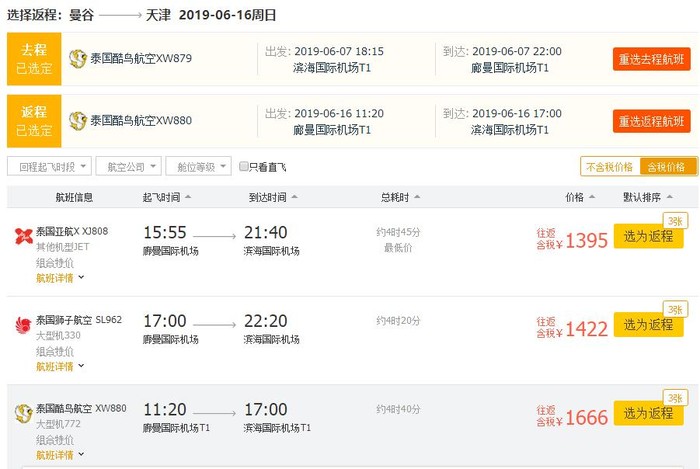
Task: Check the direct flights only checkbox
Action: (x=244, y=167)
